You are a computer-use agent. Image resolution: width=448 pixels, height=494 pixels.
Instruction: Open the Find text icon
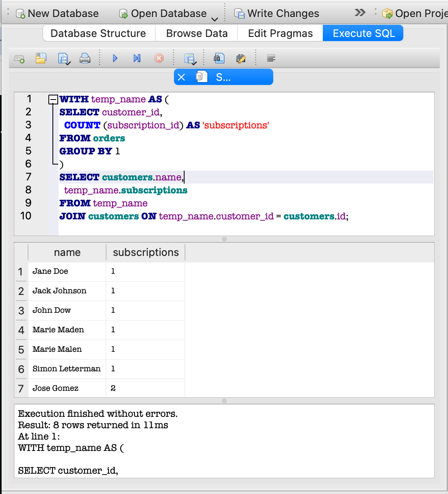[219, 58]
